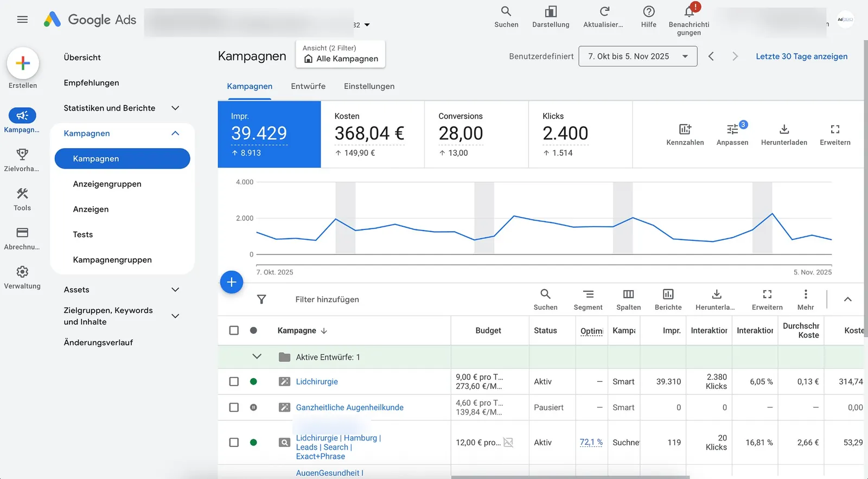
Task: Open the Darstellung icon in header
Action: click(x=551, y=11)
